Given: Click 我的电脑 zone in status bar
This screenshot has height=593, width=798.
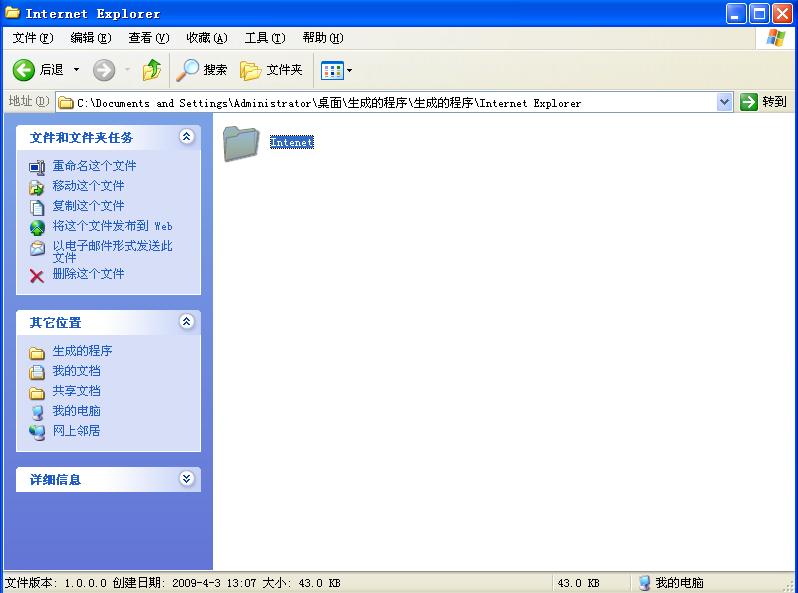Looking at the screenshot, I should [x=671, y=582].
